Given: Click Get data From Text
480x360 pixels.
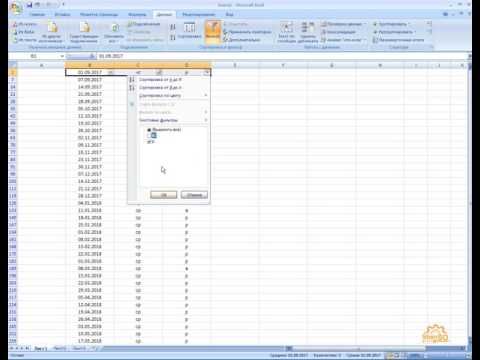Looking at the screenshot, I should click(x=25, y=40).
